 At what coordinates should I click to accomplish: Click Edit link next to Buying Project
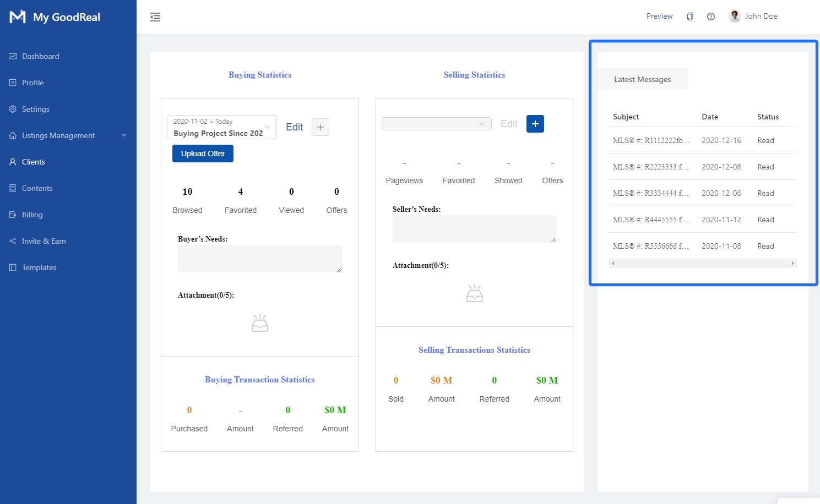[294, 127]
